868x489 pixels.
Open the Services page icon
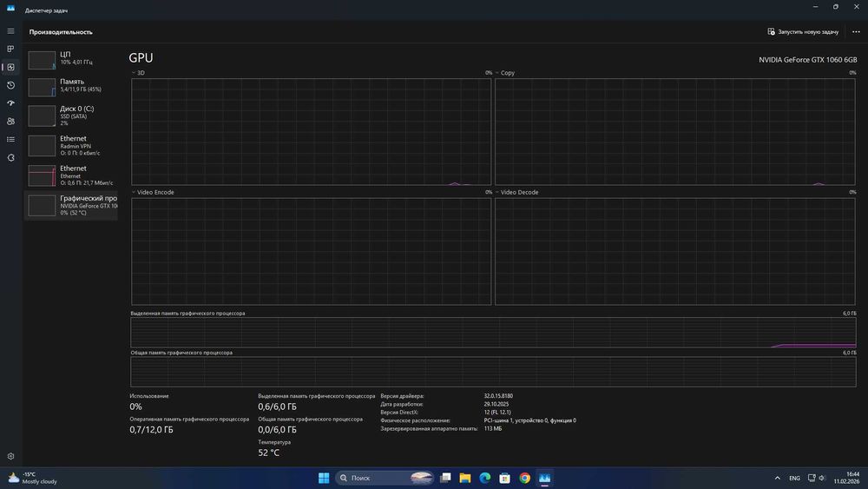(10, 158)
